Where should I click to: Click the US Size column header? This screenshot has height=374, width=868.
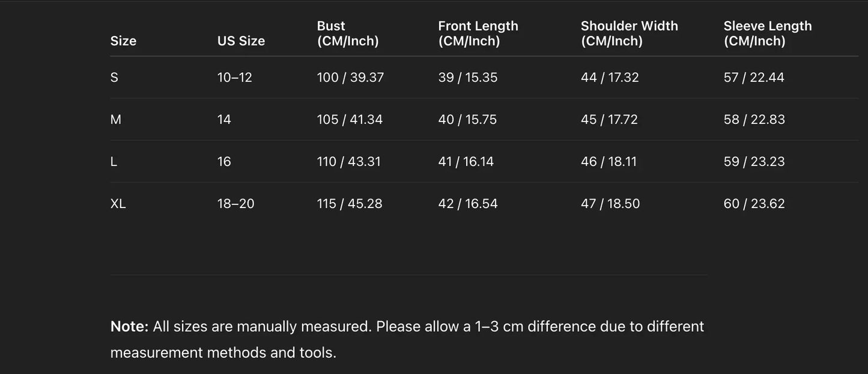coord(241,41)
